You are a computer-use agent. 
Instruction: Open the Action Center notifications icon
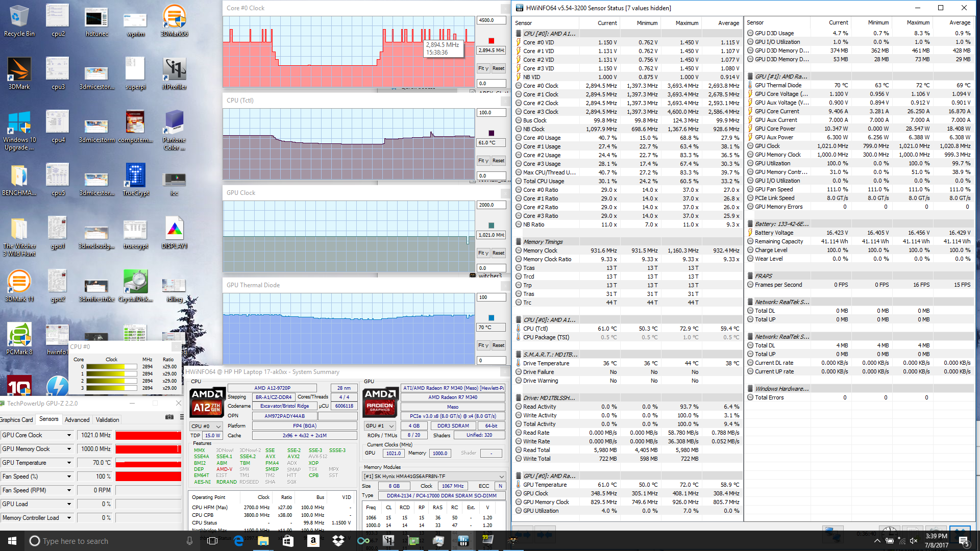[964, 541]
